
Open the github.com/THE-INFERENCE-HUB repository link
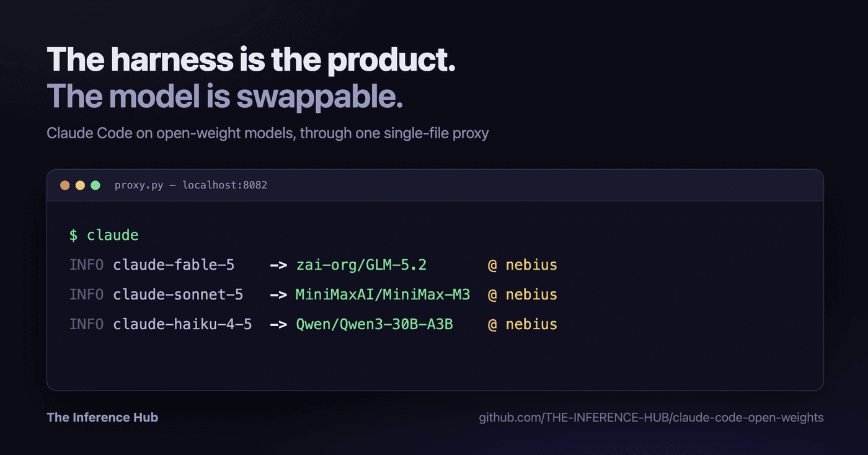(651, 418)
